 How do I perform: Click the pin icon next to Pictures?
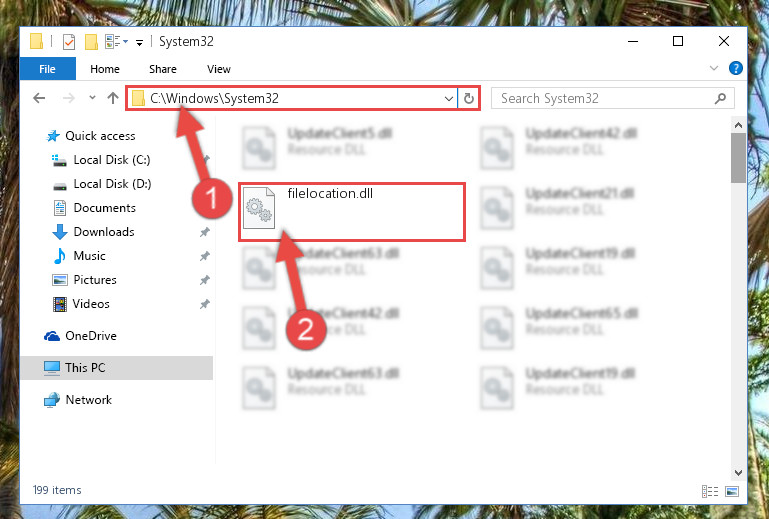click(205, 280)
